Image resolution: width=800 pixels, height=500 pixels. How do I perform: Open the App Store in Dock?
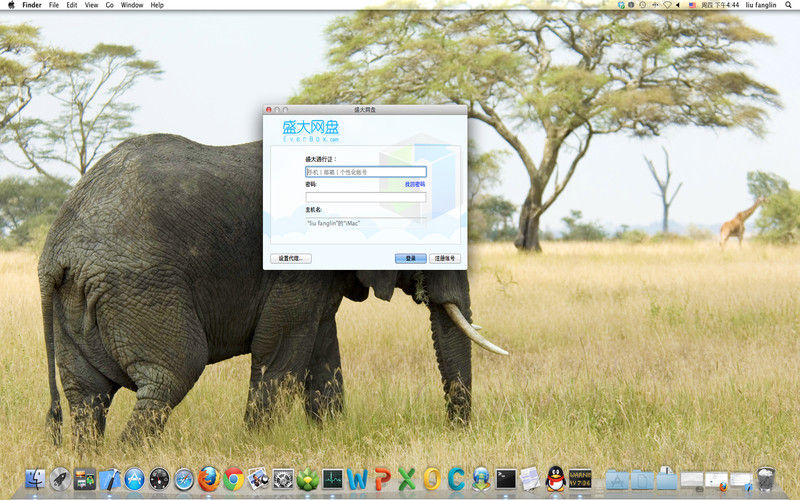coord(134,479)
